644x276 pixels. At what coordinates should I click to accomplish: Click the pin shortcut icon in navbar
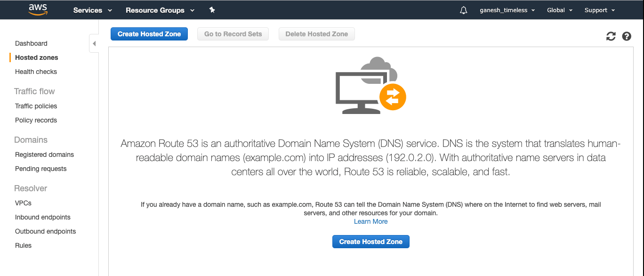(212, 10)
